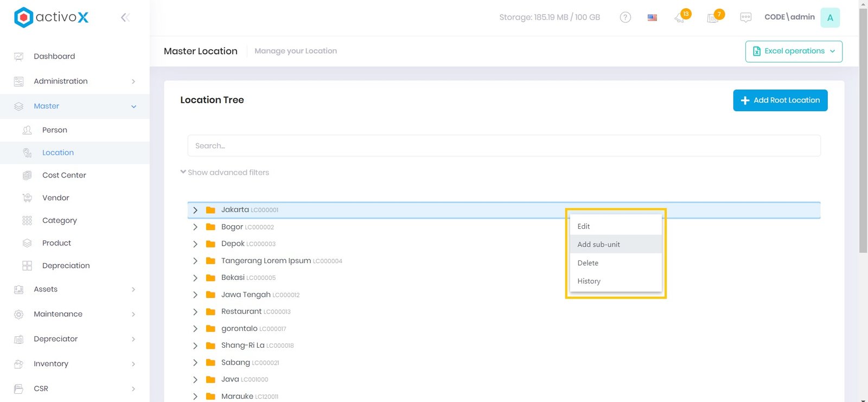Click the user avatar A
This screenshot has width=868, height=402.
pyautogui.click(x=829, y=17)
